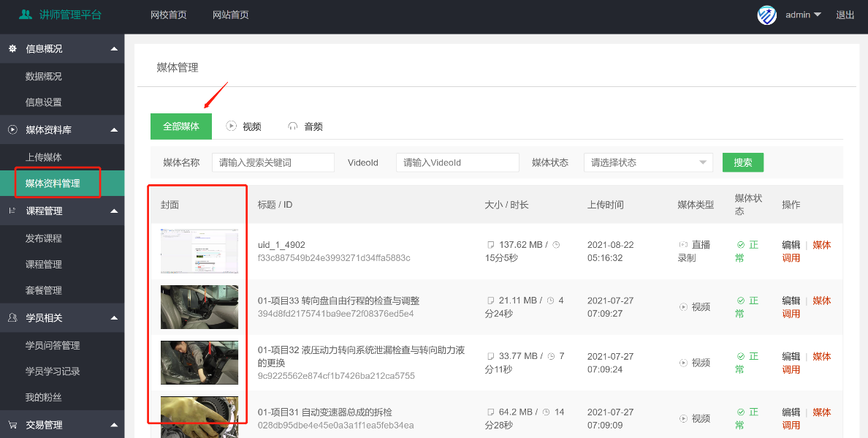The height and width of the screenshot is (438, 868).
Task: Click the 上传时间 column header
Action: pos(606,205)
